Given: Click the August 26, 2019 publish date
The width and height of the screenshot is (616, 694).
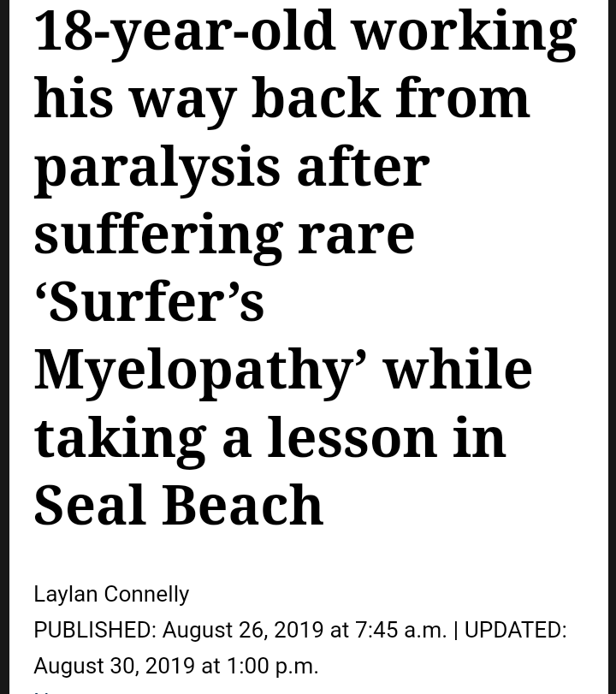Looking at the screenshot, I should tap(243, 630).
